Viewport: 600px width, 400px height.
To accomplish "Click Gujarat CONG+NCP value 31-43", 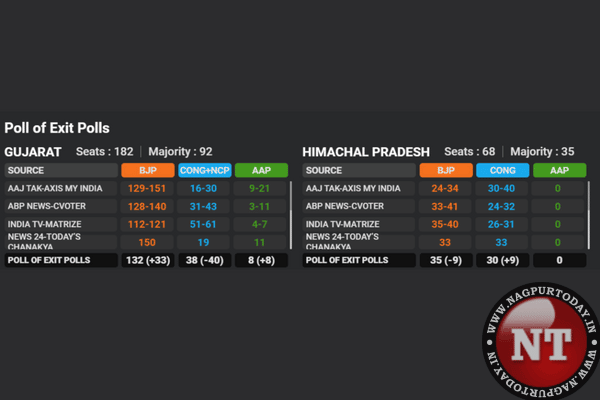I will point(203,206).
